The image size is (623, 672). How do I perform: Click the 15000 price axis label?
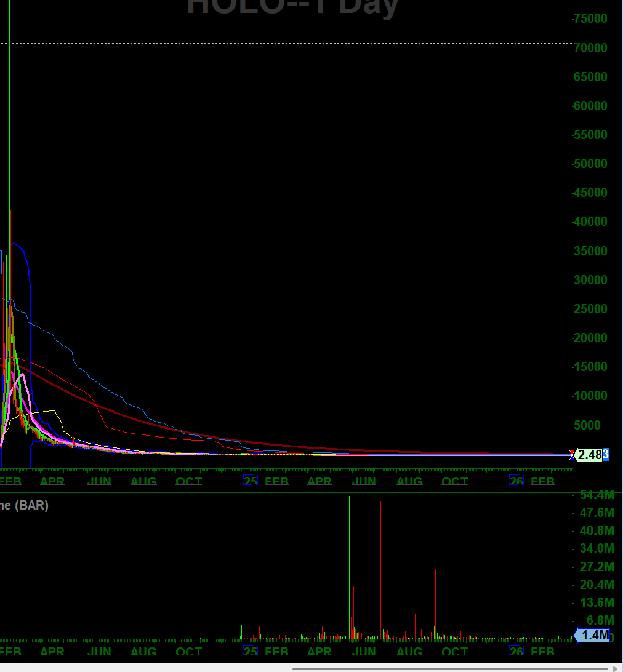tap(590, 367)
